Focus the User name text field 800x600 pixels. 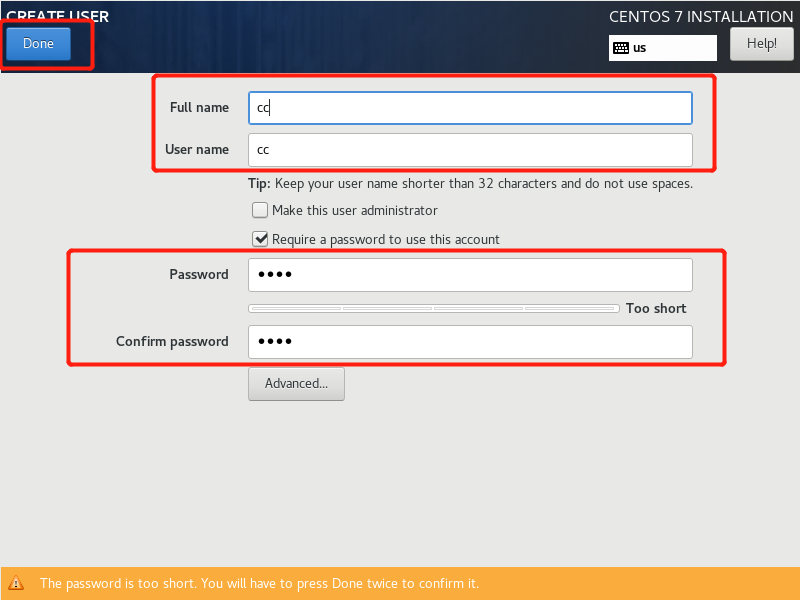point(470,150)
